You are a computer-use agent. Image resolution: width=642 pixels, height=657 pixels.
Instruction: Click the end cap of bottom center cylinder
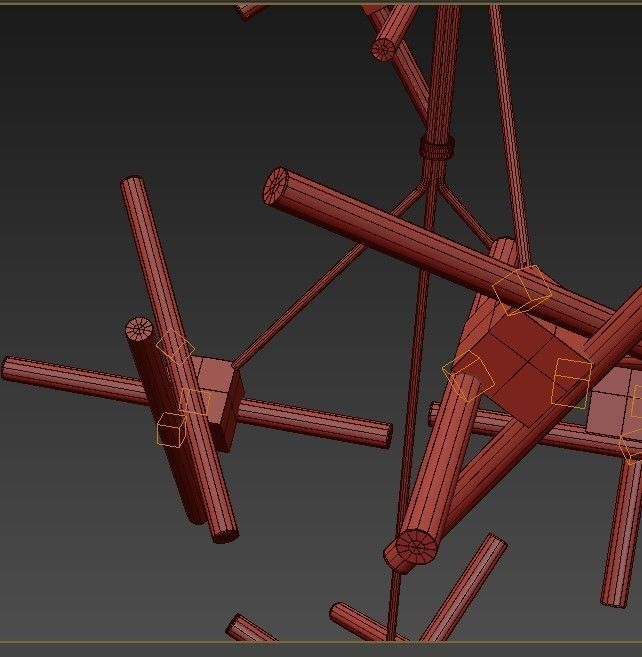coord(416,547)
